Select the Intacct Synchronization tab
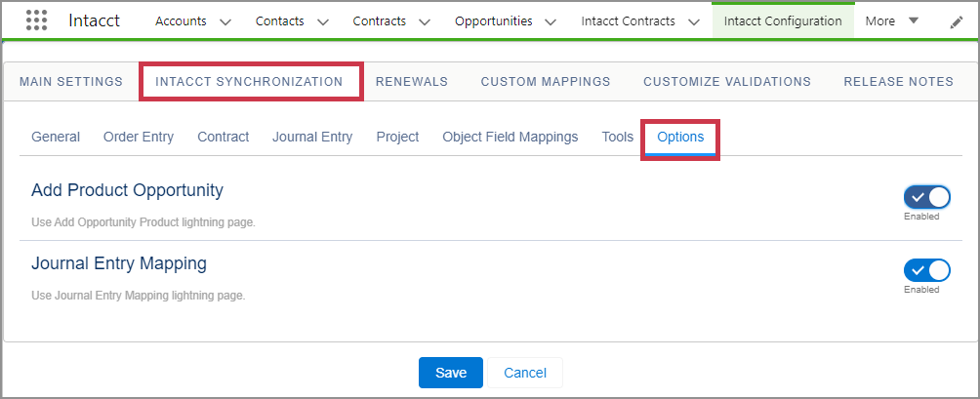Viewport: 980px width, 399px height. (249, 81)
